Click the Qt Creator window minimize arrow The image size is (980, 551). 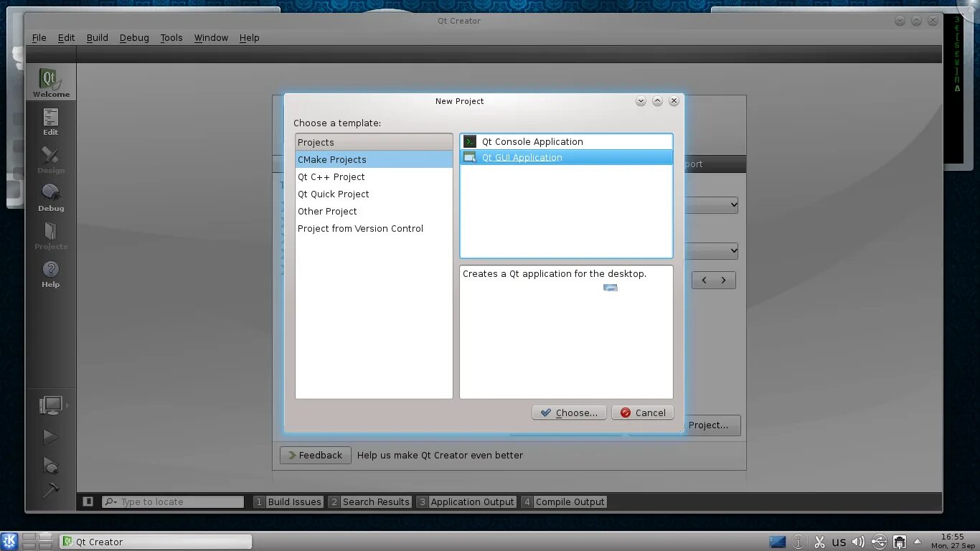tap(900, 21)
